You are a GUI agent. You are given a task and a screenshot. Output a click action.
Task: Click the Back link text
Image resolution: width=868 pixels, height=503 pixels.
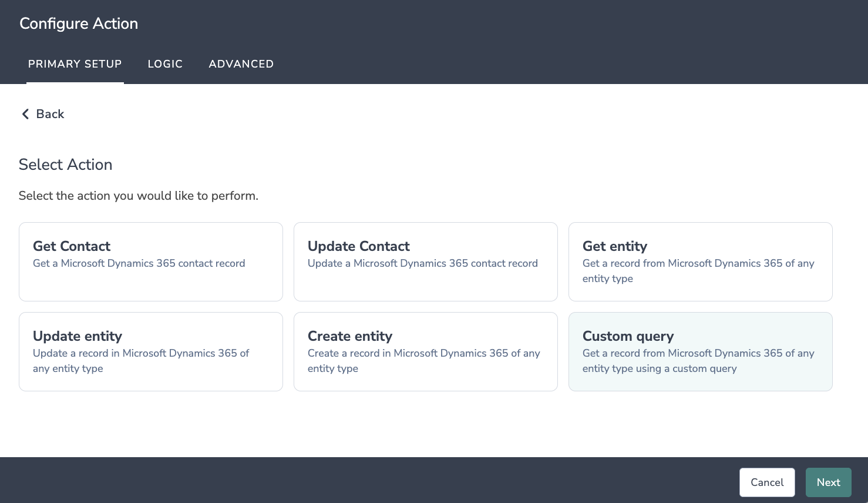[50, 114]
